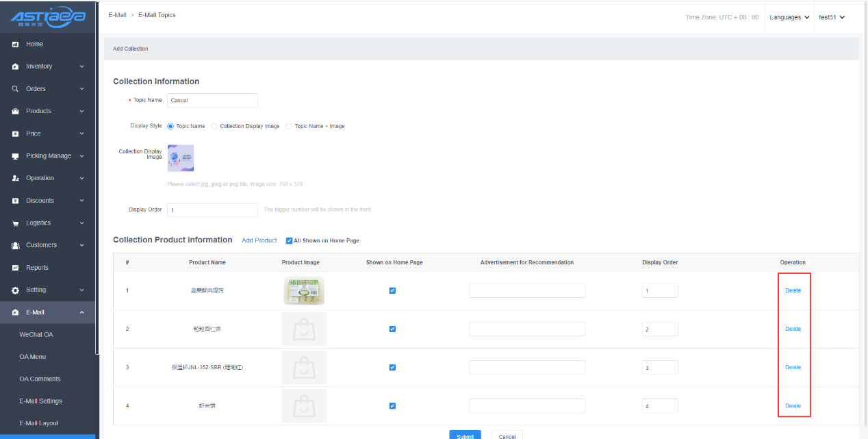Click the Products briefcase icon
This screenshot has height=439, width=868.
tap(15, 112)
